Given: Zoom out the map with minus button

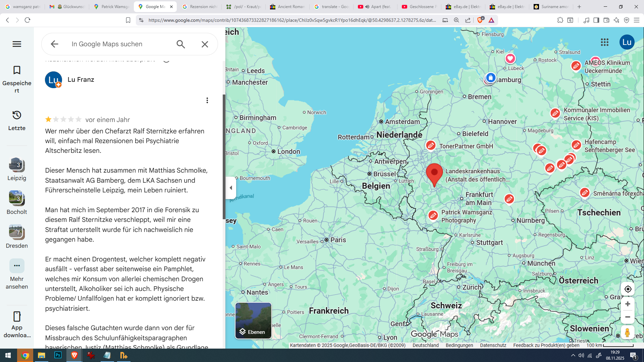Looking at the screenshot, I should pyautogui.click(x=628, y=317).
